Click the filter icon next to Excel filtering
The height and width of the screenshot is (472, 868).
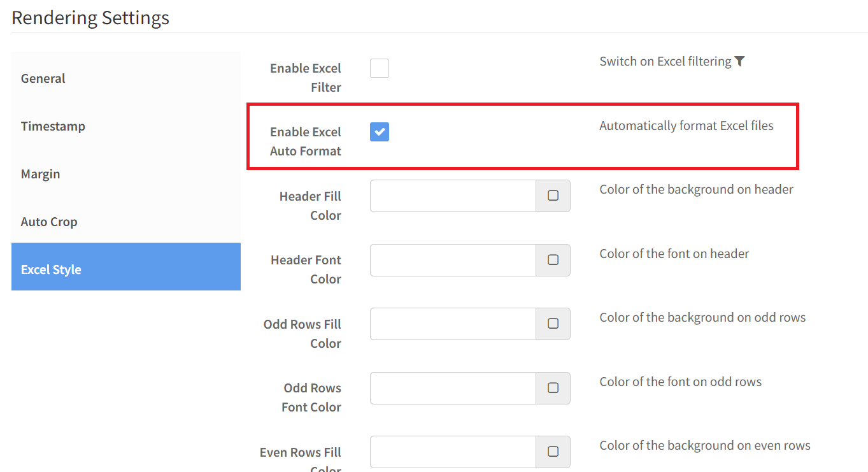[x=739, y=61]
